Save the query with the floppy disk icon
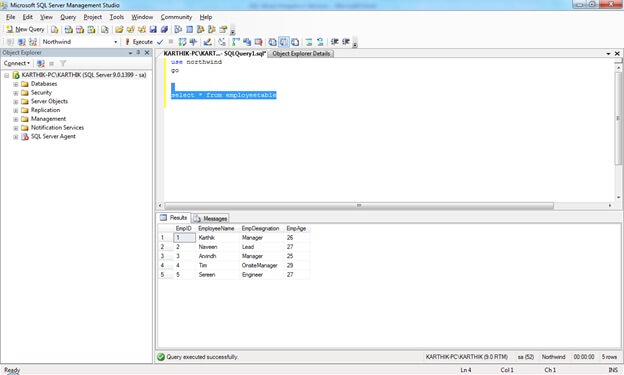 tap(153, 29)
